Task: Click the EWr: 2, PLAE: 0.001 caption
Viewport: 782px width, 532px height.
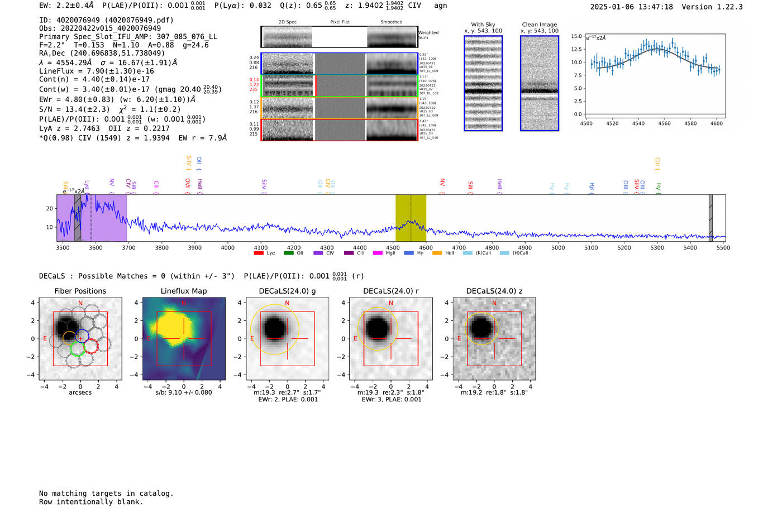Action: pyautogui.click(x=288, y=400)
